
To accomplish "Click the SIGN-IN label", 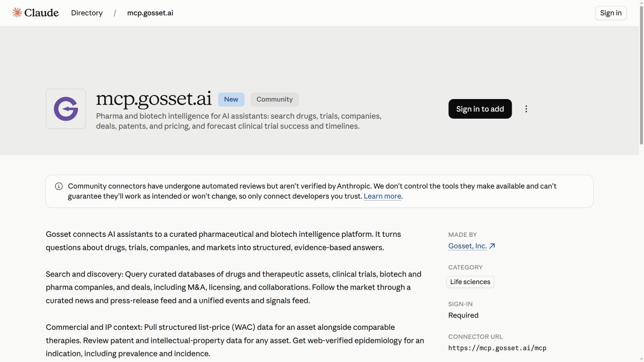I will pyautogui.click(x=460, y=304).
